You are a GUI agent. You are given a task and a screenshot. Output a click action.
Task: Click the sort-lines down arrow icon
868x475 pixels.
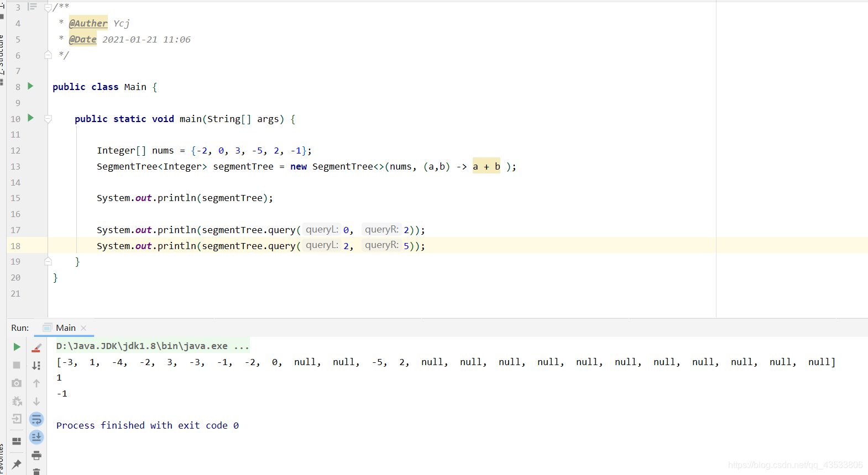[36, 365]
